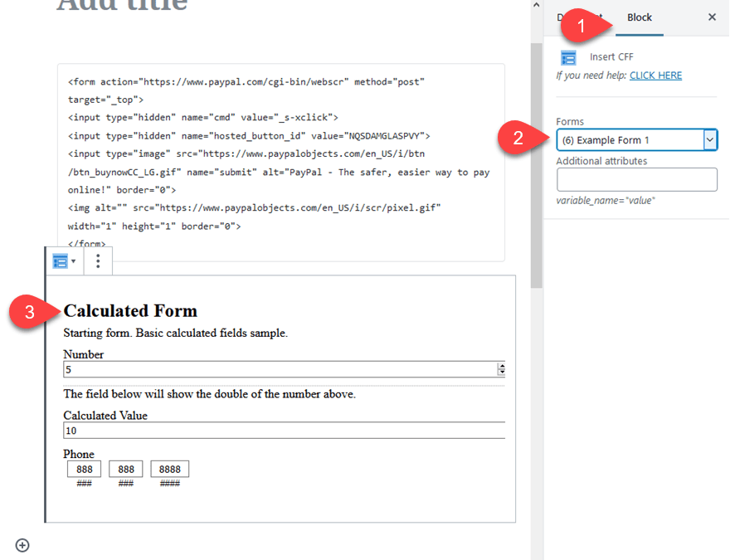Click the first phone input containing 888
Image resolution: width=730 pixels, height=560 pixels.
pyautogui.click(x=84, y=468)
